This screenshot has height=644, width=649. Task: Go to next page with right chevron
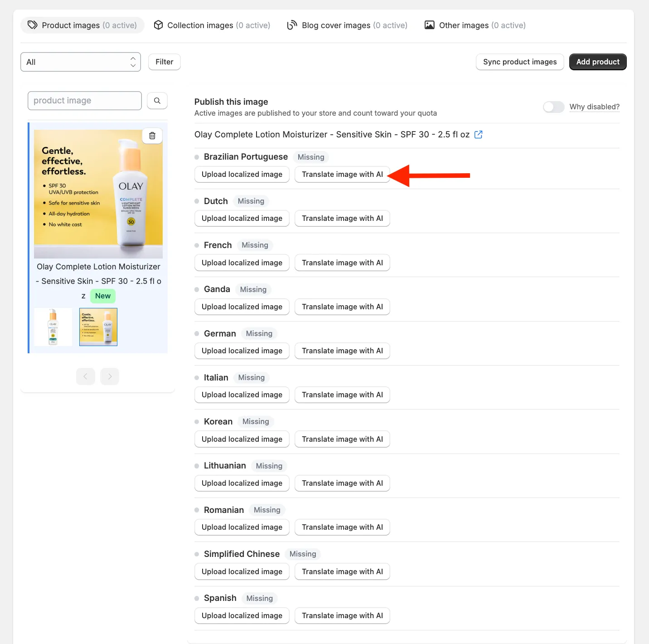click(110, 376)
